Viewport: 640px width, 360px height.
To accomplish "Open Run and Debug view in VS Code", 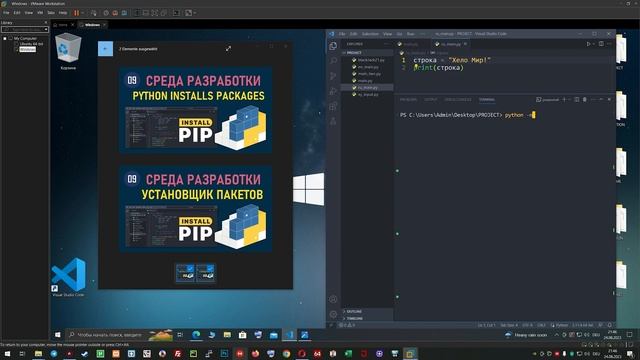I will click(x=333, y=91).
